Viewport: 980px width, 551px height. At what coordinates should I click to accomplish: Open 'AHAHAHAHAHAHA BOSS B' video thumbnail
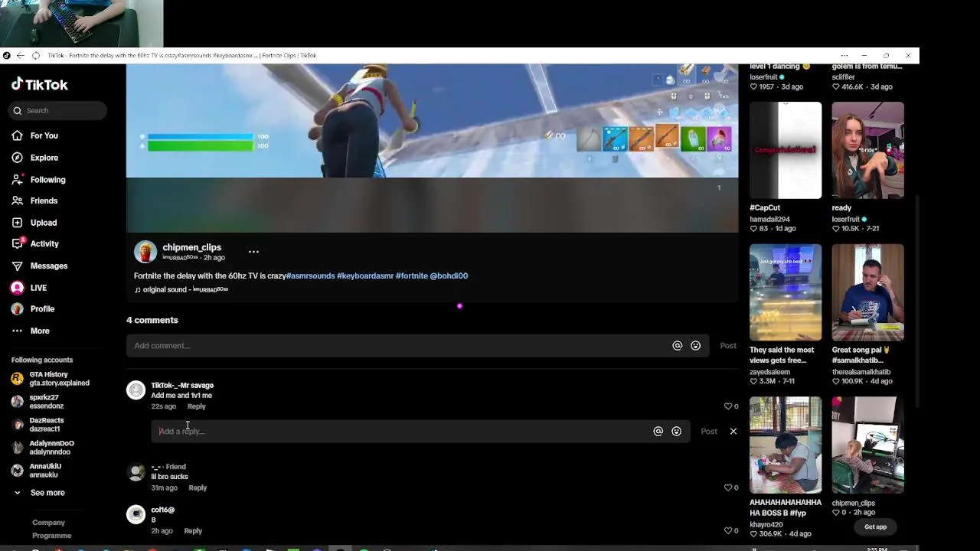click(786, 445)
